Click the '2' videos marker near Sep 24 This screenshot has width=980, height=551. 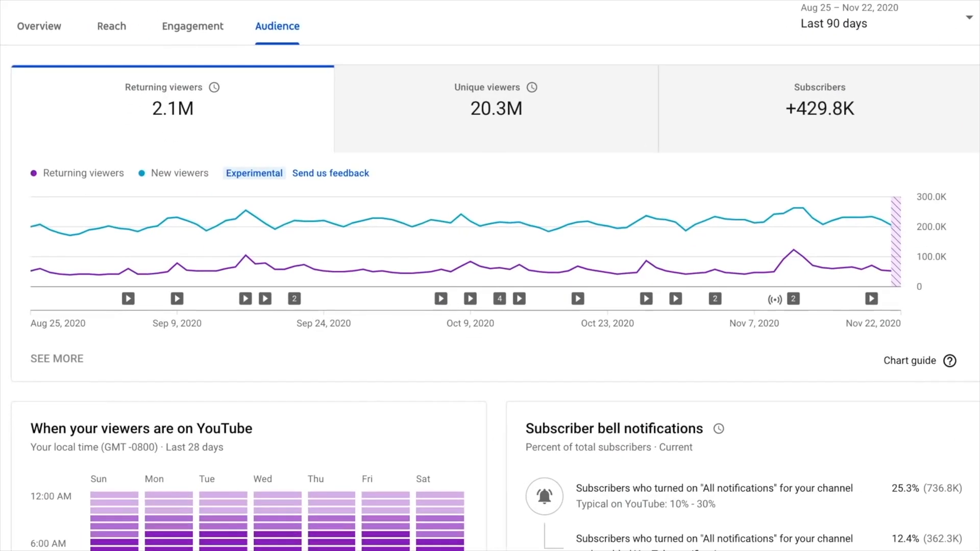[294, 298]
